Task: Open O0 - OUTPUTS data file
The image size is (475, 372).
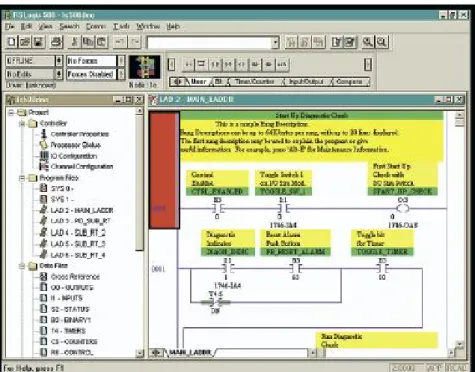Action: (72, 287)
